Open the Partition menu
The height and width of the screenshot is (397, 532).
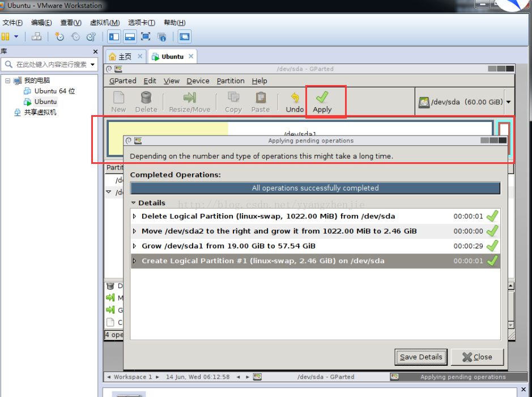pyautogui.click(x=231, y=81)
